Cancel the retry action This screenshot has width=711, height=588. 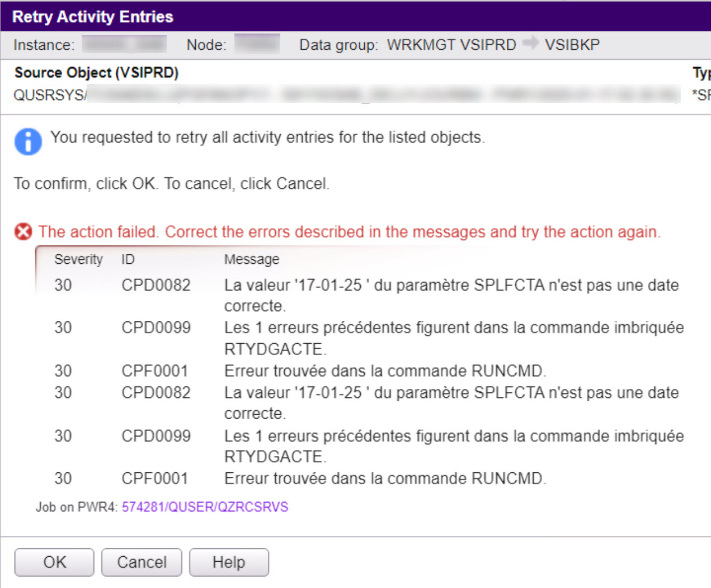coord(141,562)
